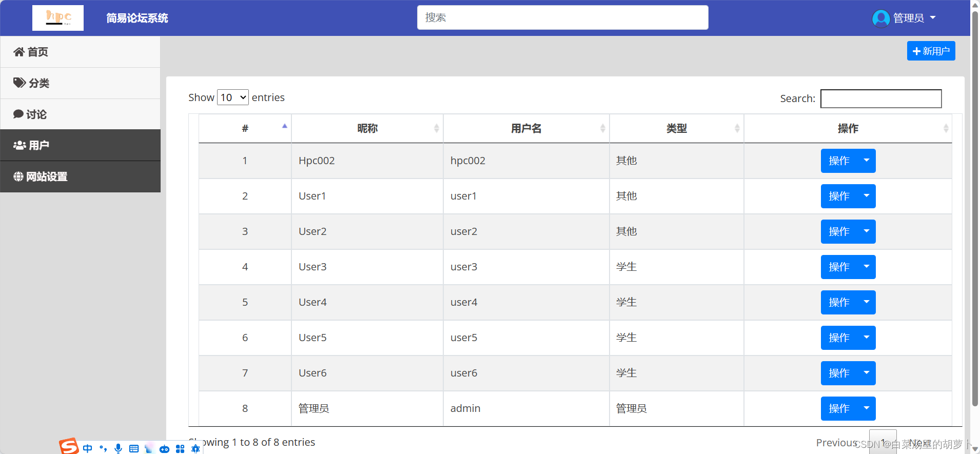Click the admin avatar icon
Image resolution: width=980 pixels, height=454 pixels.
881,18
